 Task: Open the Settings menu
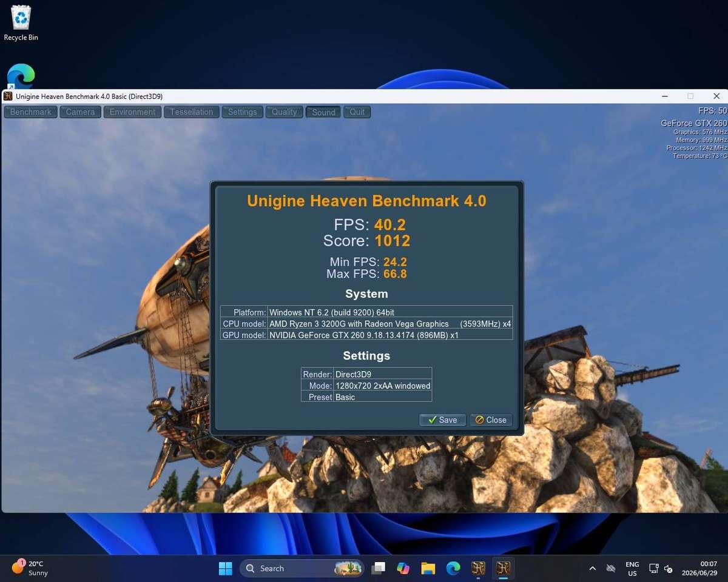coord(242,112)
